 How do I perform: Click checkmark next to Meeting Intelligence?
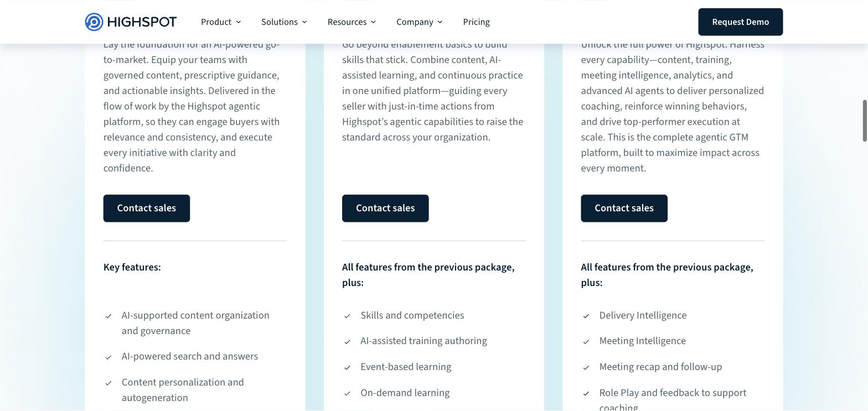tap(586, 342)
